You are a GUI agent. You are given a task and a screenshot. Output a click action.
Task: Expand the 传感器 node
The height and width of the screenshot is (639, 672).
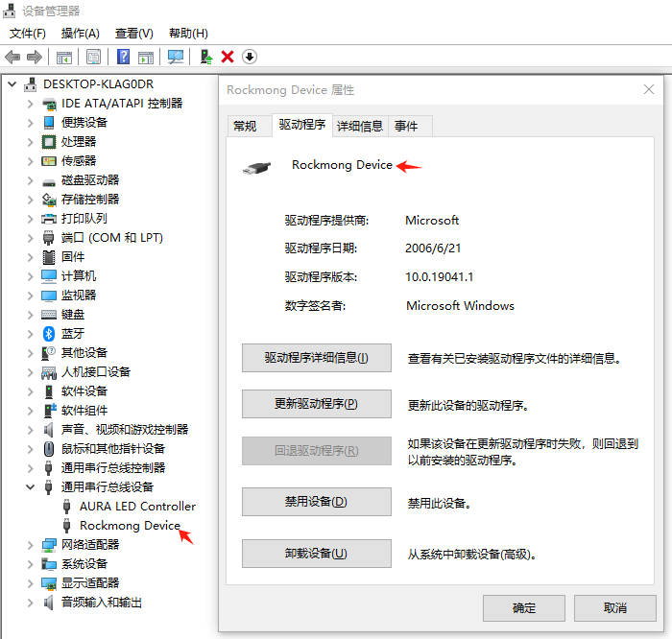[x=30, y=161]
